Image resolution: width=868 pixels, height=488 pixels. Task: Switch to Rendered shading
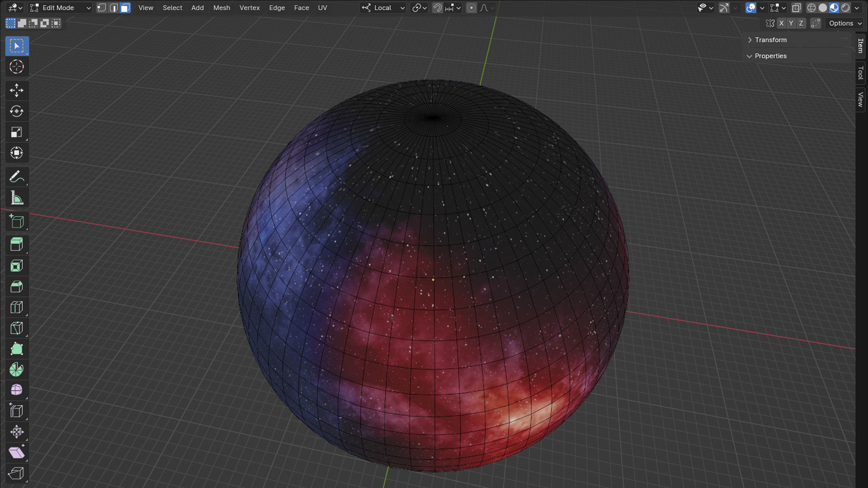coord(845,8)
